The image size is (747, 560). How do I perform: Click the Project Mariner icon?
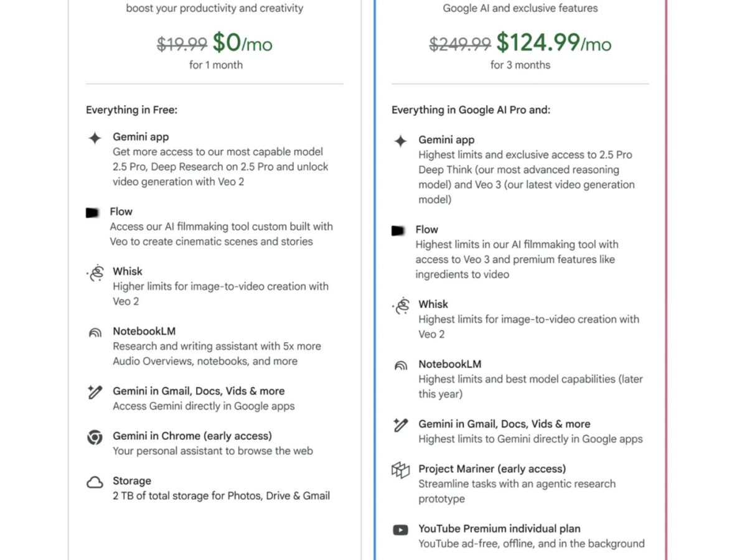(400, 470)
